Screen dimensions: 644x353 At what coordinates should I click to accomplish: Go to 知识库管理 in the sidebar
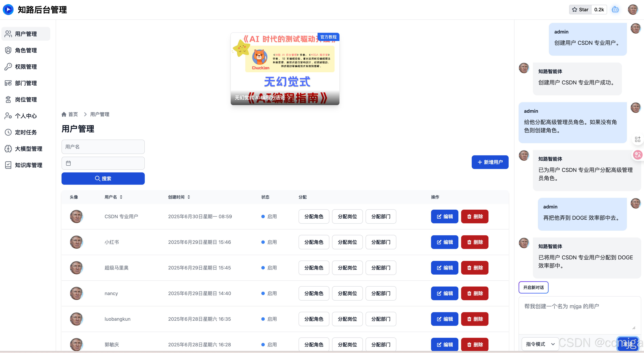click(x=26, y=165)
